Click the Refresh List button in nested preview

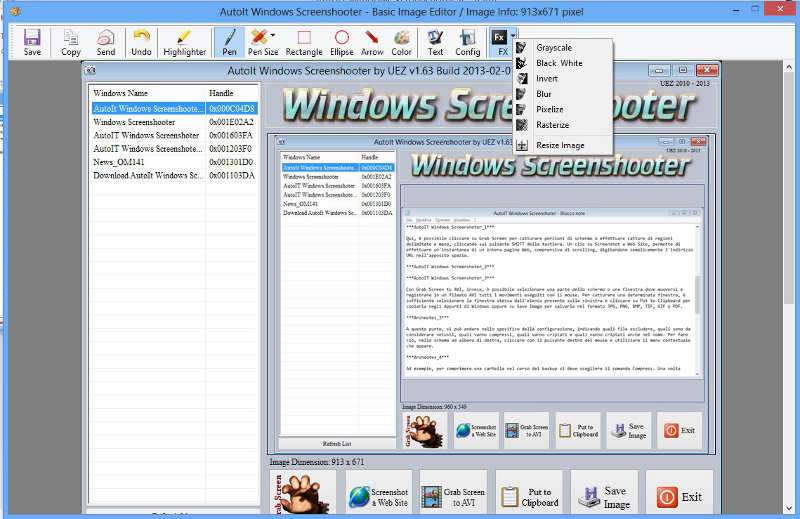[x=337, y=443]
